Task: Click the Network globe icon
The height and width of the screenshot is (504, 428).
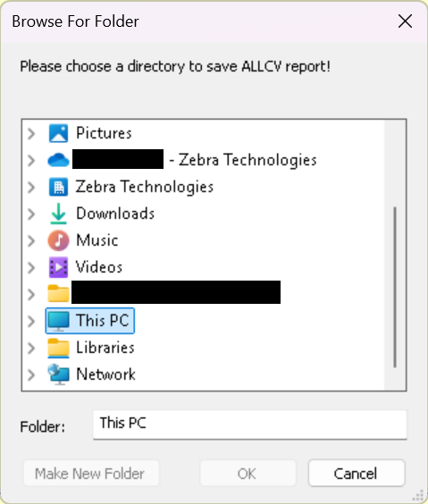Action: 58,374
